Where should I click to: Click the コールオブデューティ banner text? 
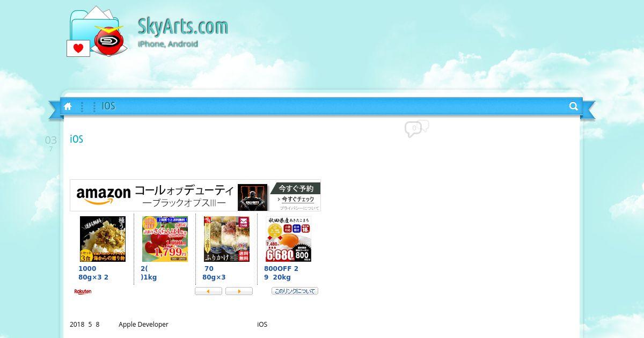[184, 190]
